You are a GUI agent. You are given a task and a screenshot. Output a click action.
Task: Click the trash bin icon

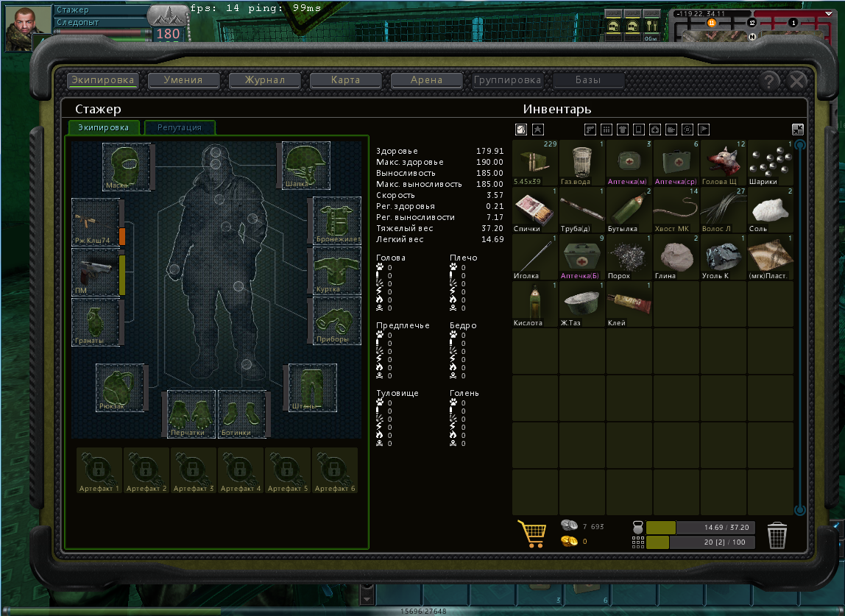coord(777,535)
